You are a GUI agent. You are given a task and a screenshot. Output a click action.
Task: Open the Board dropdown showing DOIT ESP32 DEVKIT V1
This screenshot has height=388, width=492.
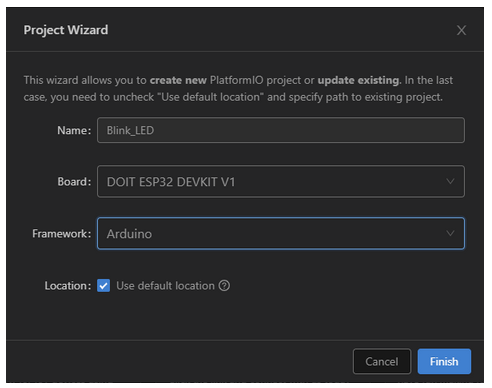point(281,182)
